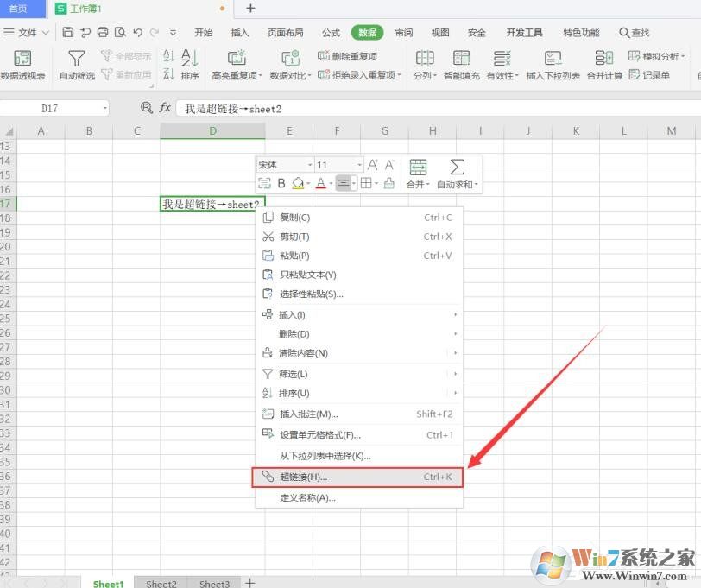The image size is (701, 588).
Task: Click the Sort (排序) icon in ribbon
Action: tap(190, 59)
